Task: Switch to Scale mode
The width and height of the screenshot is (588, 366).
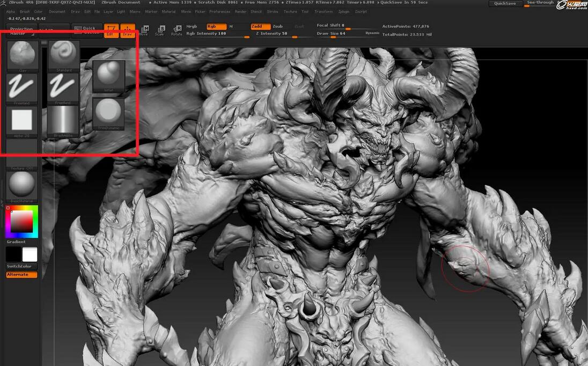Action: (x=160, y=31)
